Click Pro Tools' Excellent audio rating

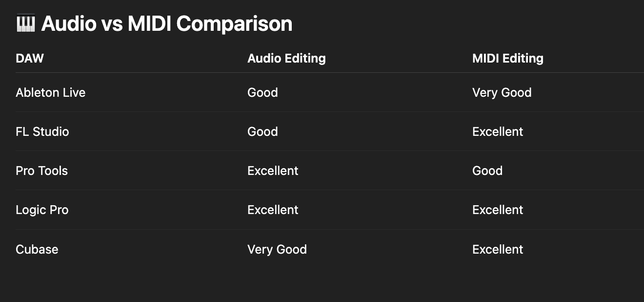click(x=273, y=171)
